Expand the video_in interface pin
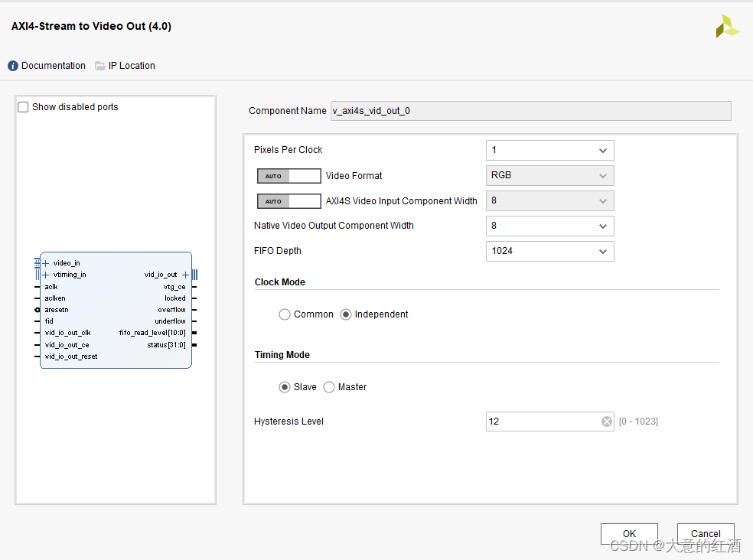 pyautogui.click(x=46, y=262)
